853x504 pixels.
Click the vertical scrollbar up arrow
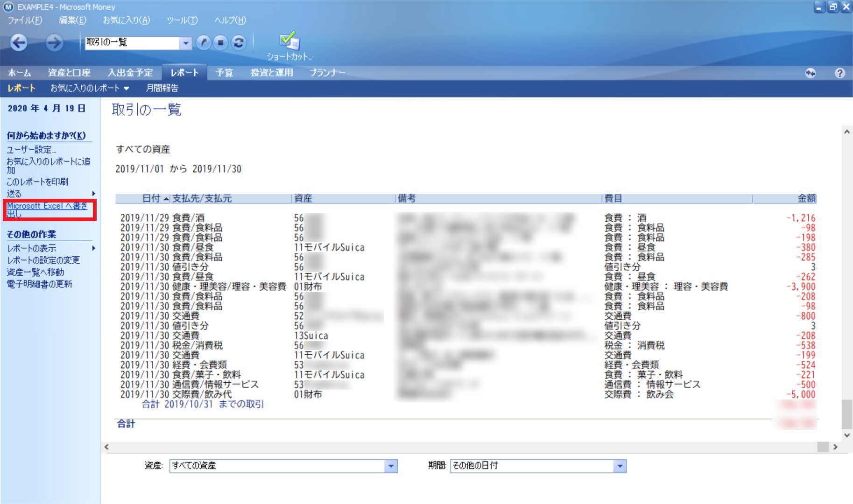click(847, 132)
